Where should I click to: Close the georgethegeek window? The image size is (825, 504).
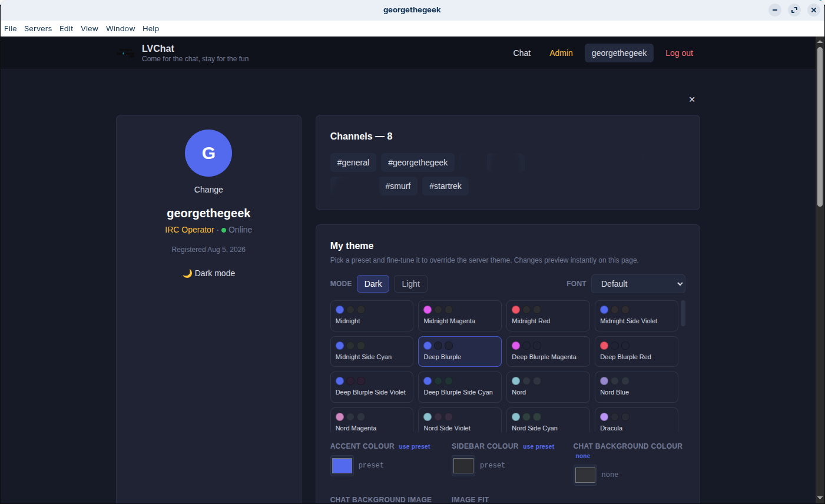click(814, 10)
